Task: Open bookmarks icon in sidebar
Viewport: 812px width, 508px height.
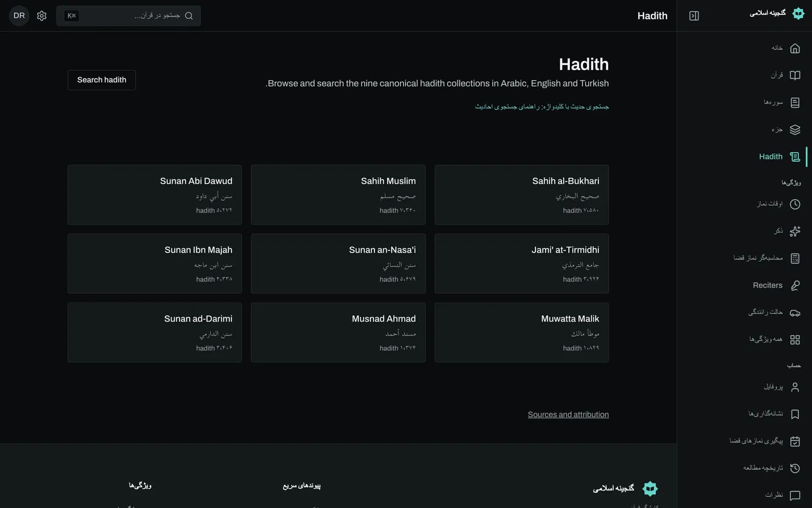Action: (x=795, y=414)
